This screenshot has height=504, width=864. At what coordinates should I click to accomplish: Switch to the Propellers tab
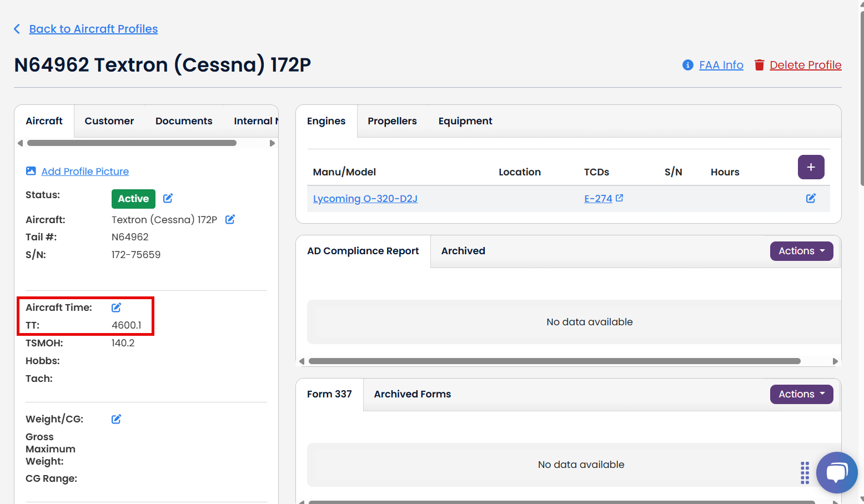click(392, 121)
